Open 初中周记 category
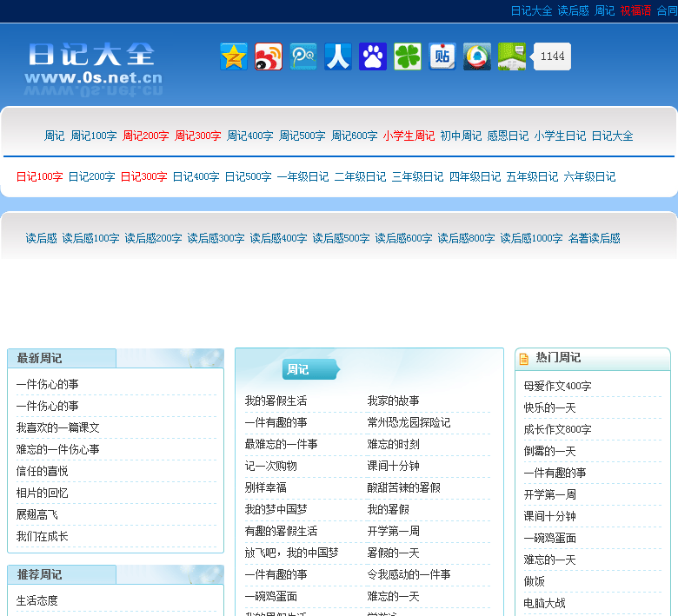The image size is (678, 616). click(x=461, y=136)
